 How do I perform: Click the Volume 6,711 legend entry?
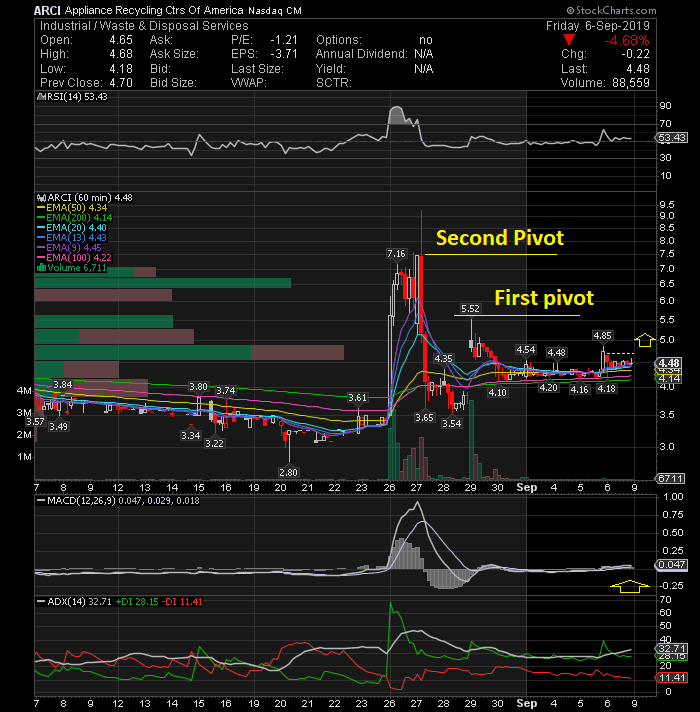72,267
